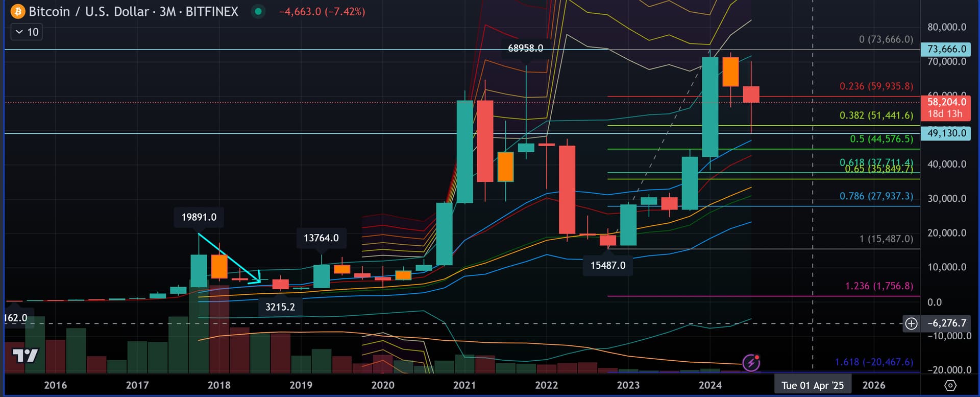The image size is (980, 397).
Task: Click the 15487.0 low price callout
Action: (607, 265)
